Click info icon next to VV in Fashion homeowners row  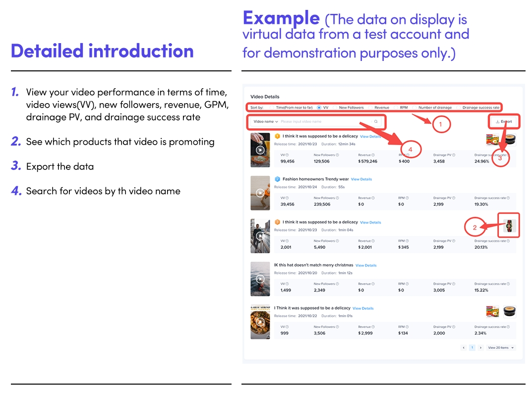coord(287,198)
